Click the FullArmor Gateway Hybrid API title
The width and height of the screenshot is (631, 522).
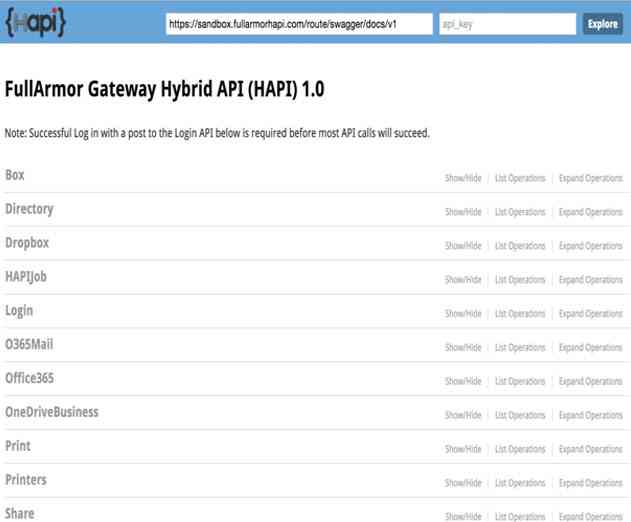(164, 89)
